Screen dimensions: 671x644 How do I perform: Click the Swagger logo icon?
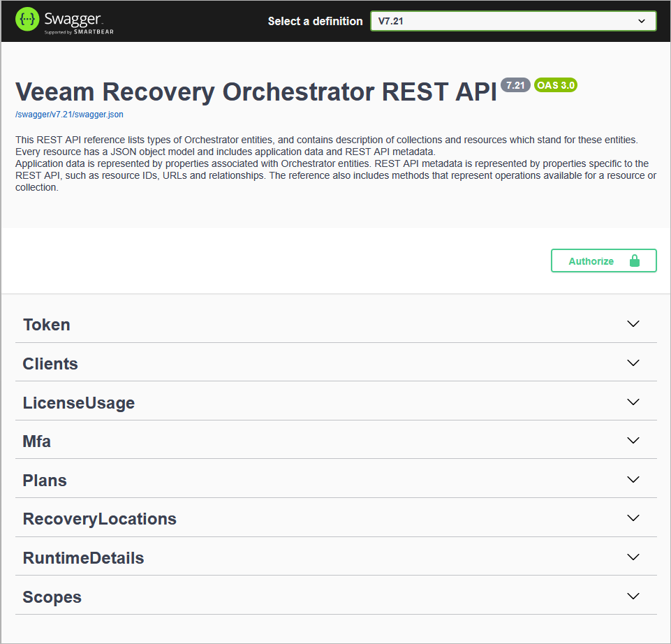[x=27, y=20]
